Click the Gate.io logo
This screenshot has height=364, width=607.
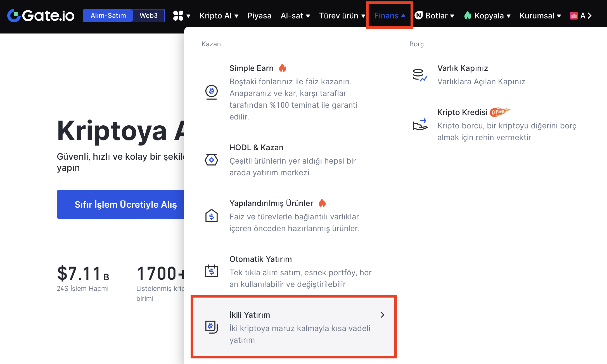(41, 16)
